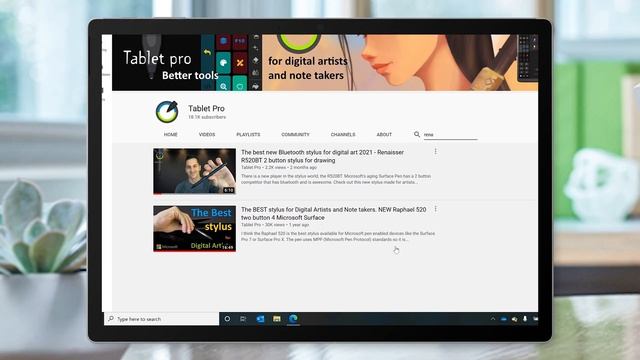
Task: Click the channel search text field
Action: point(450,135)
